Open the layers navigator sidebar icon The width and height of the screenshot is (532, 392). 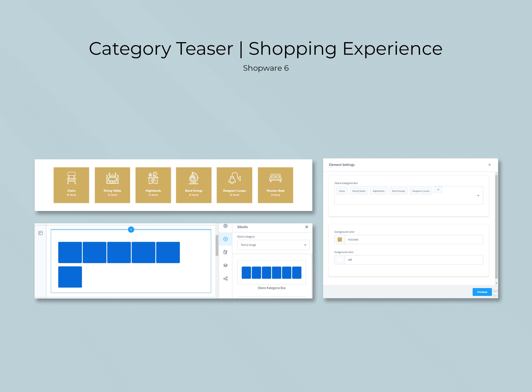coord(225,265)
